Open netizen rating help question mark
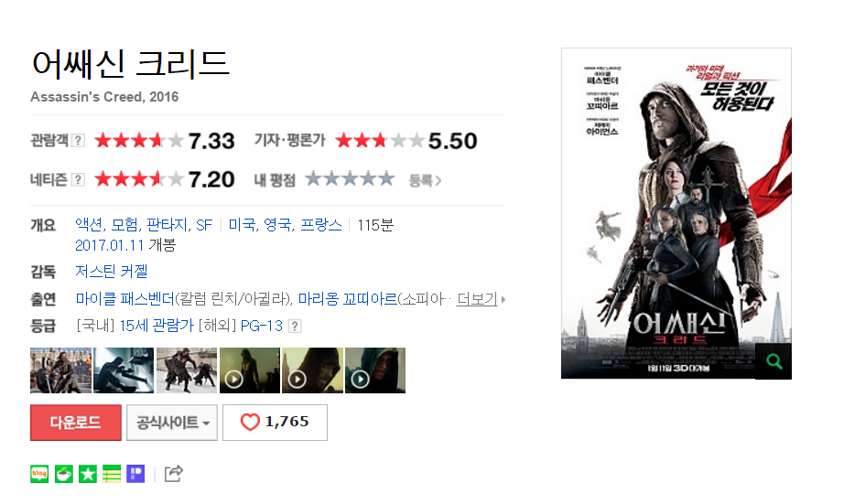The image size is (844, 504). (78, 179)
